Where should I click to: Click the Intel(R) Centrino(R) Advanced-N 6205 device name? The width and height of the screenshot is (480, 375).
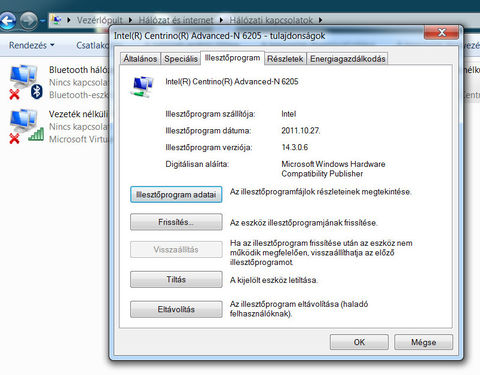[232, 82]
